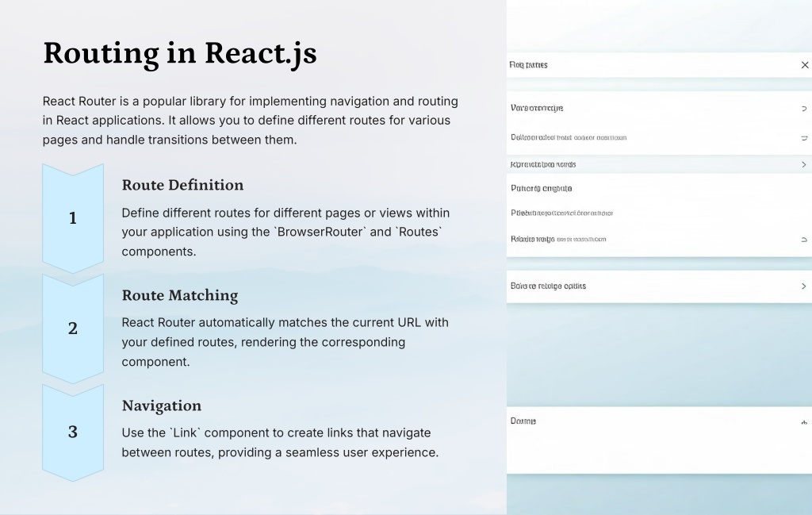Image resolution: width=812 pixels, height=515 pixels.
Task: Click the paragraph mentioning `BrowserRouter` and `Routes`
Action: (x=285, y=233)
